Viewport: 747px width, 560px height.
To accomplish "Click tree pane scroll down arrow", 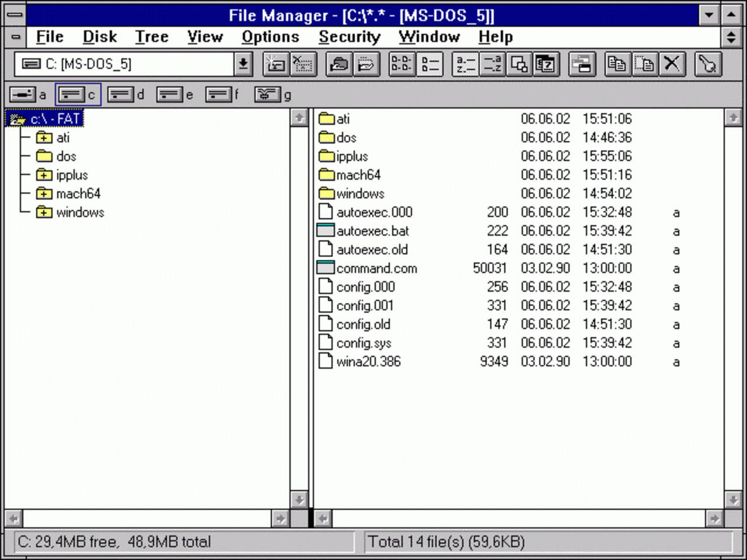I will [x=299, y=500].
